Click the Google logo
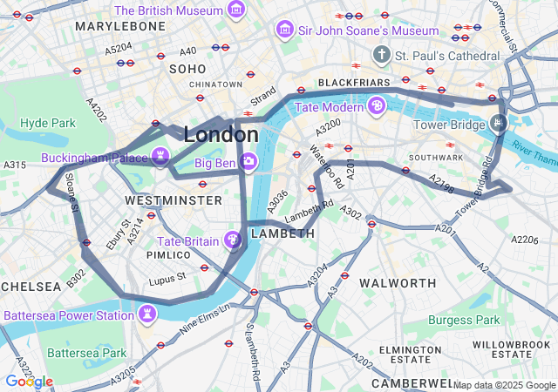 pyautogui.click(x=30, y=382)
